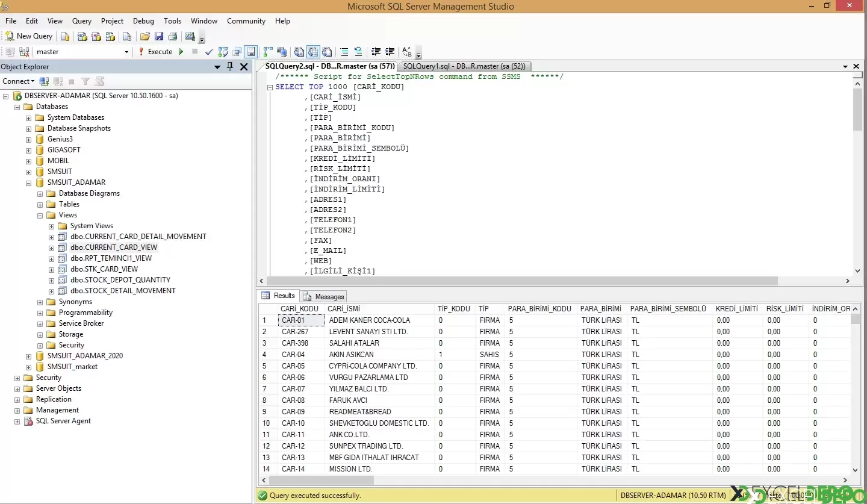Open a SQL Server Compact query

click(x=127, y=36)
